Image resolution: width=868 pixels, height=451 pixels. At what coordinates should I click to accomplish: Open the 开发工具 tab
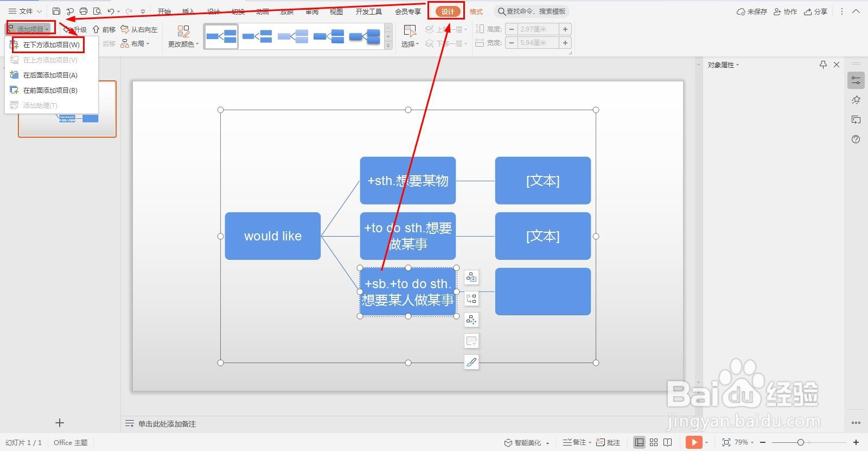click(x=369, y=11)
